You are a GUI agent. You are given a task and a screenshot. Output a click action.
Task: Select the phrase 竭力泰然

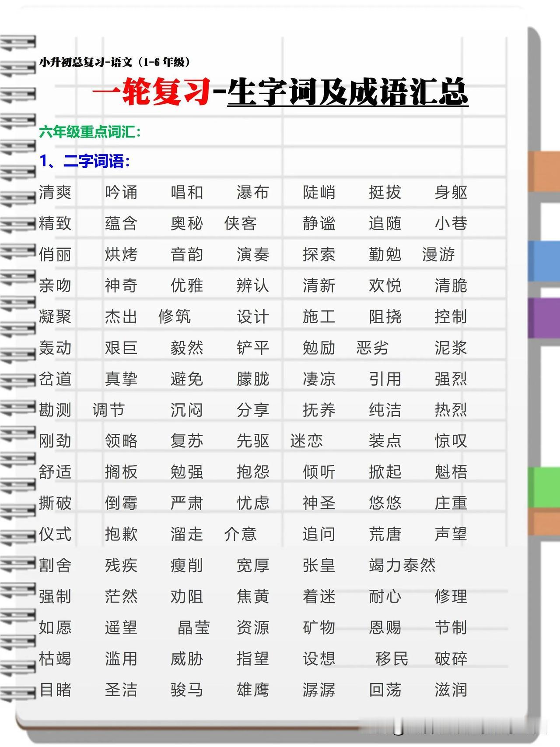[402, 565]
